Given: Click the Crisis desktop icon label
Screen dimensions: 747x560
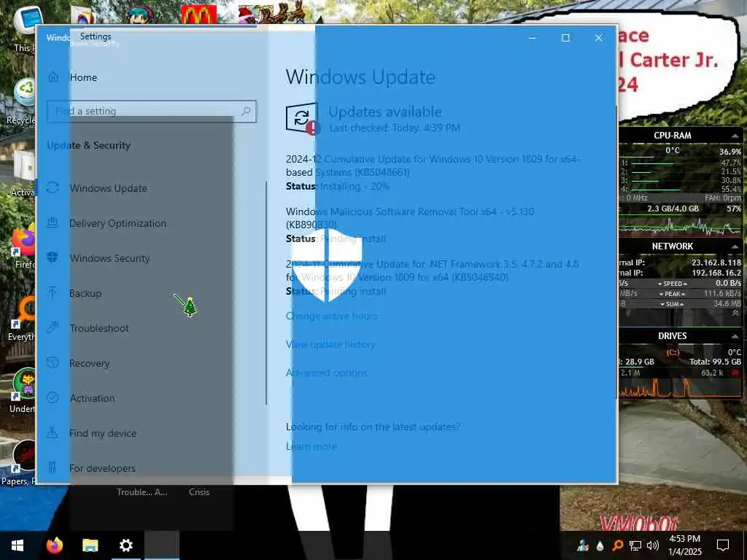Looking at the screenshot, I should pos(198,492).
